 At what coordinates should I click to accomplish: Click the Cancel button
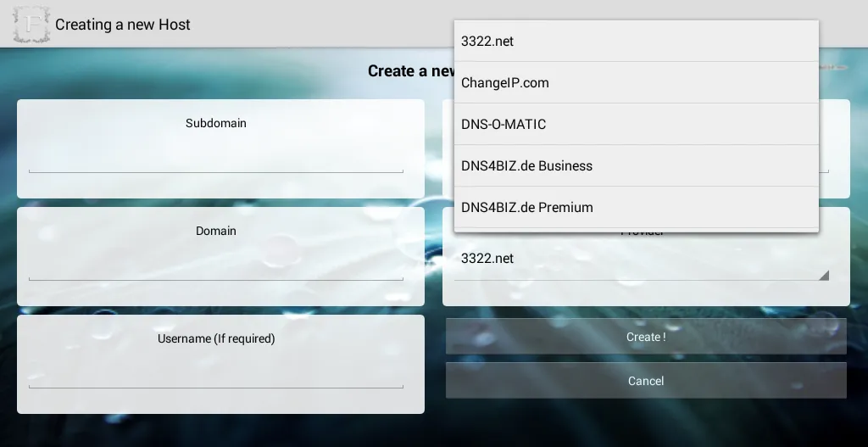point(646,381)
